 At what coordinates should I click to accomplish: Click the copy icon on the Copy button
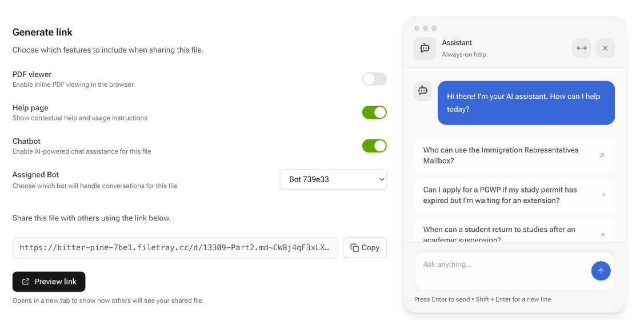point(354,247)
